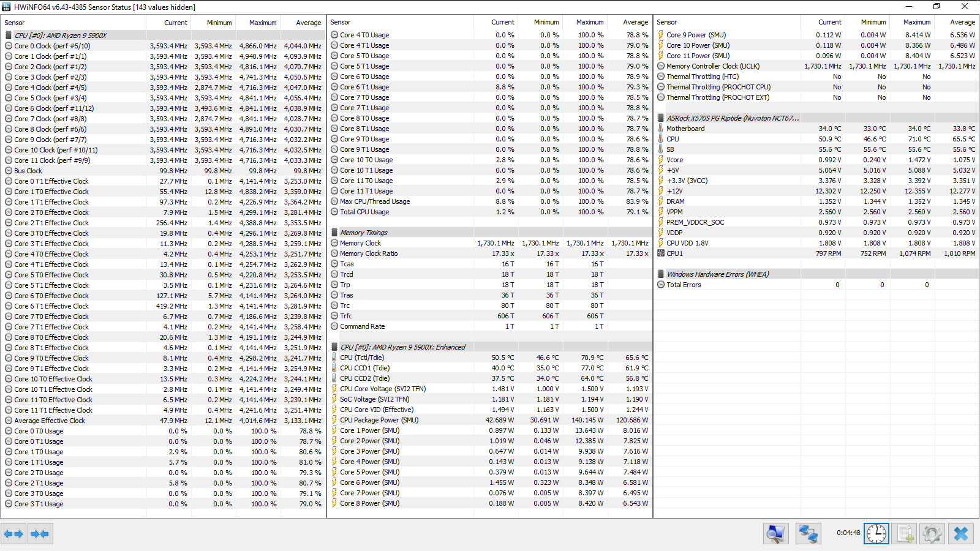Close sensors with the blue X icon
Image resolution: width=980 pixels, height=551 pixels.
(961, 534)
